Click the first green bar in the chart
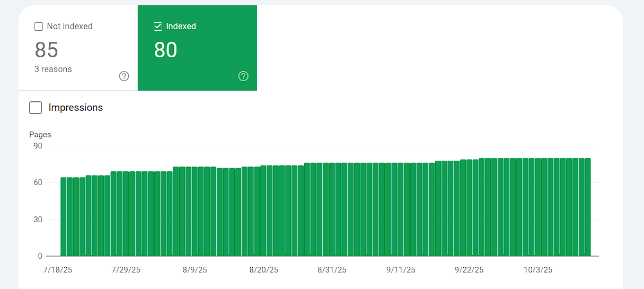Image resolution: width=644 pixels, height=289 pixels. [64, 217]
